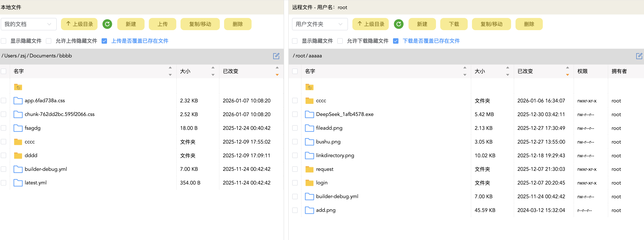The image size is (644, 240).
Task: Click the 大小 column header in local panel
Action: (x=185, y=71)
